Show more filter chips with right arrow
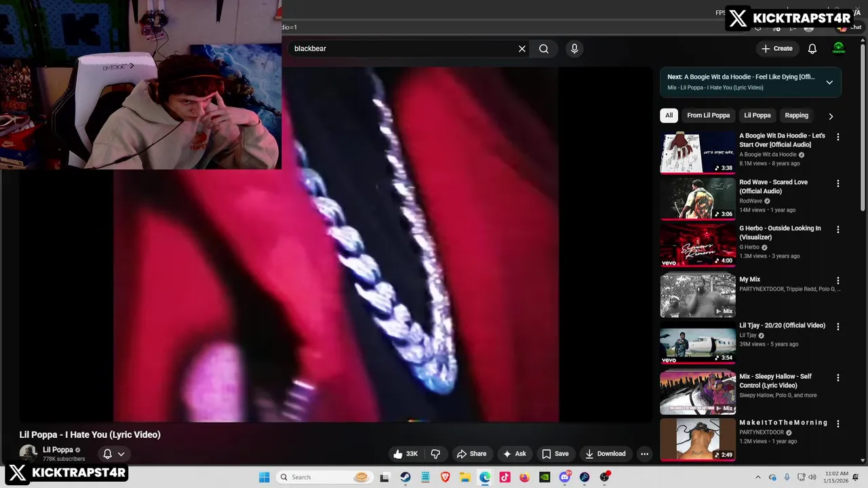 point(831,116)
